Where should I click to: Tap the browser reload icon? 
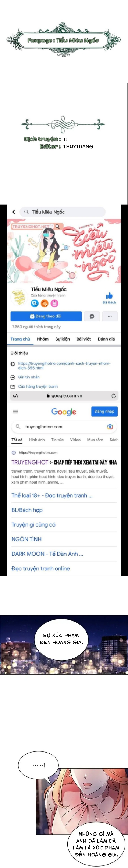(114, 396)
